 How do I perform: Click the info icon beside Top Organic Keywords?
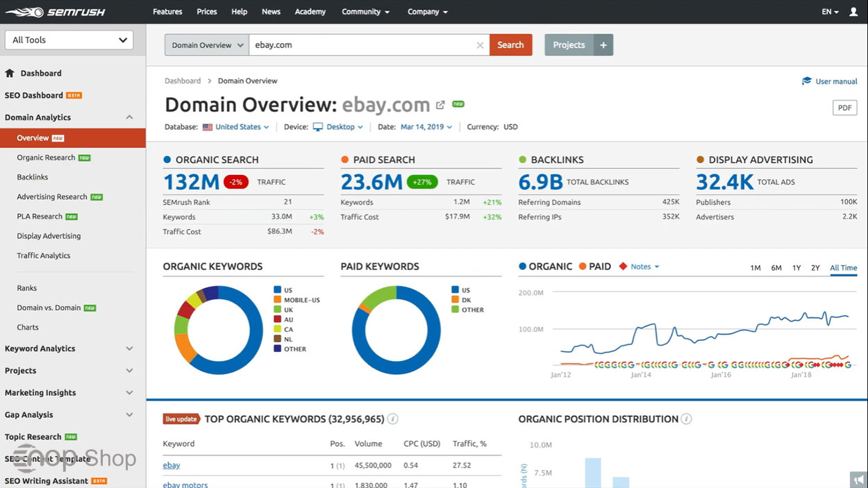[392, 419]
